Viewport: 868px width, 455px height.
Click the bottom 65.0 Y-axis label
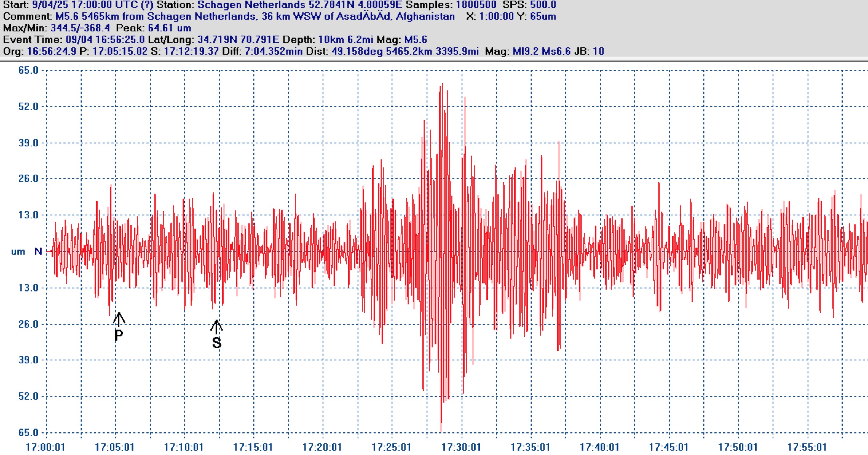[28, 433]
